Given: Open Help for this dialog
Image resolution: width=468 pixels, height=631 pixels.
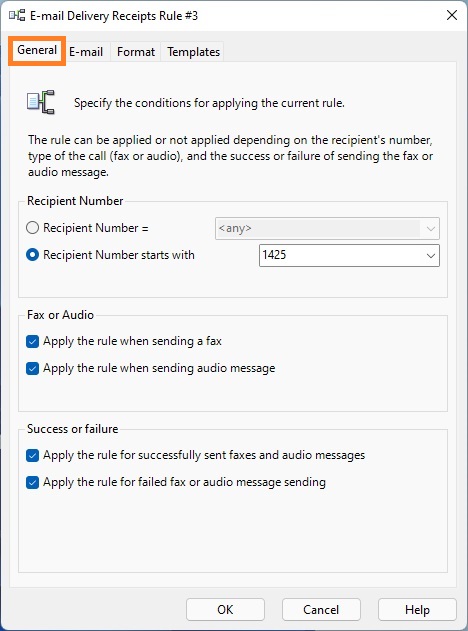Looking at the screenshot, I should tap(417, 610).
